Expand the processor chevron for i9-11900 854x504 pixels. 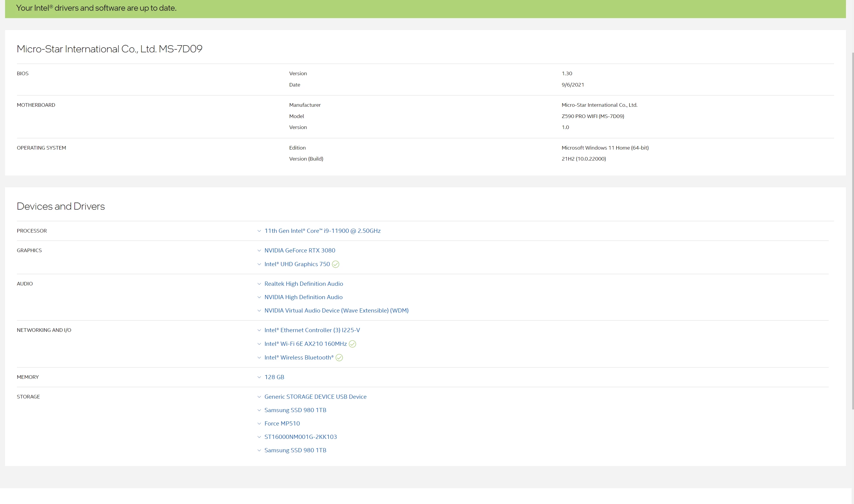pyautogui.click(x=259, y=231)
